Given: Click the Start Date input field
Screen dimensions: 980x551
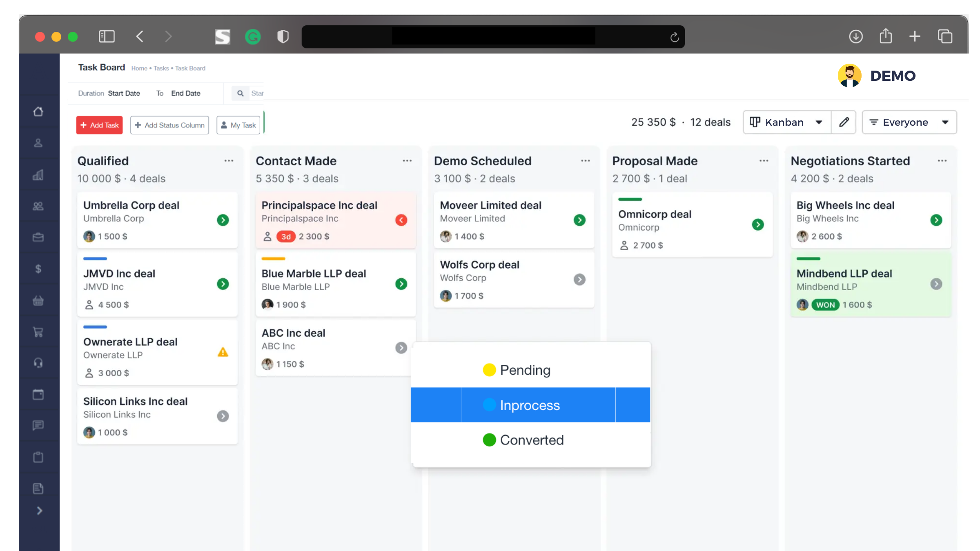Looking at the screenshot, I should coord(124,93).
